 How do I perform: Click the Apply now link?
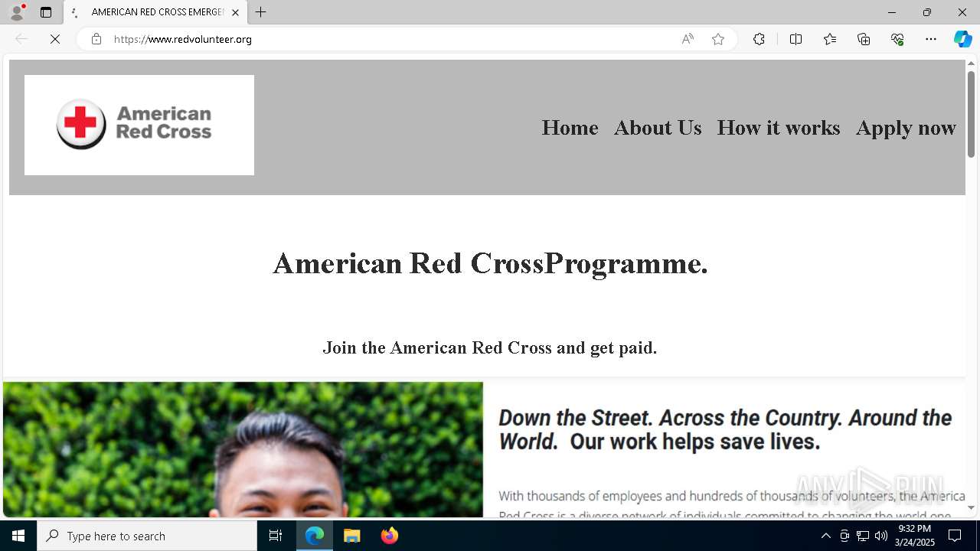point(906,128)
